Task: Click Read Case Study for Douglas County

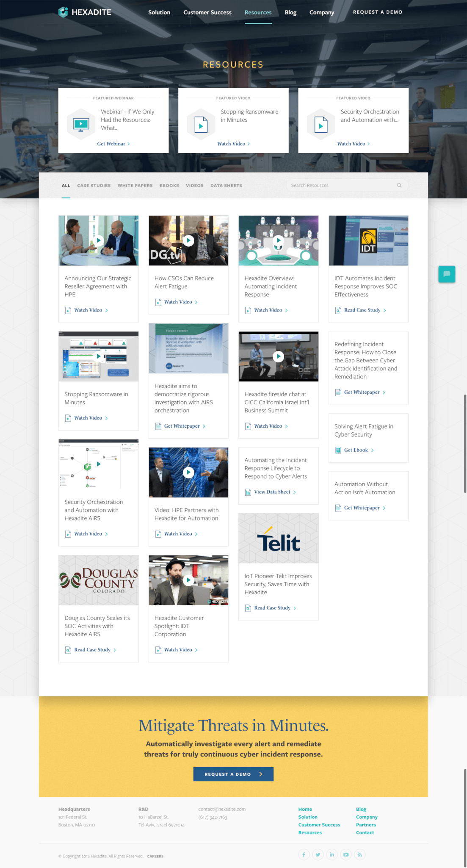Action: [95, 650]
